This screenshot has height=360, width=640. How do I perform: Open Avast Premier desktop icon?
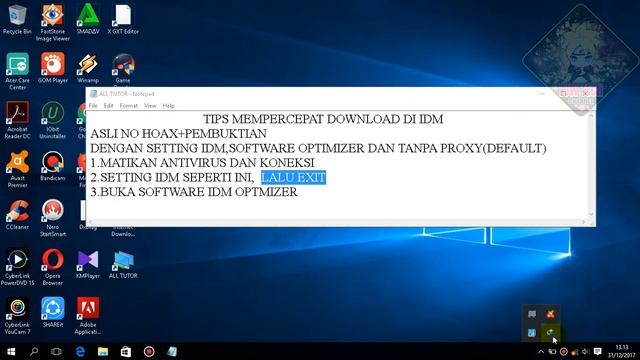click(x=17, y=169)
